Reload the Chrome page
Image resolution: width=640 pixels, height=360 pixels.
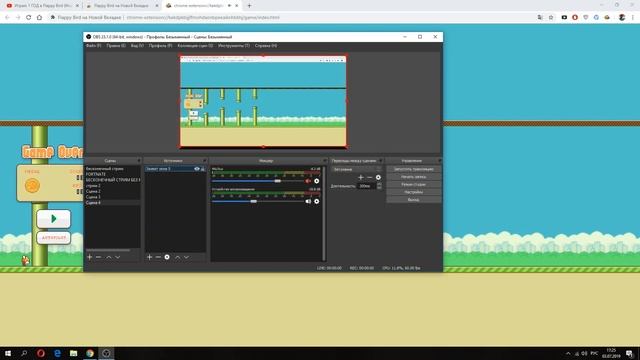(x=29, y=18)
